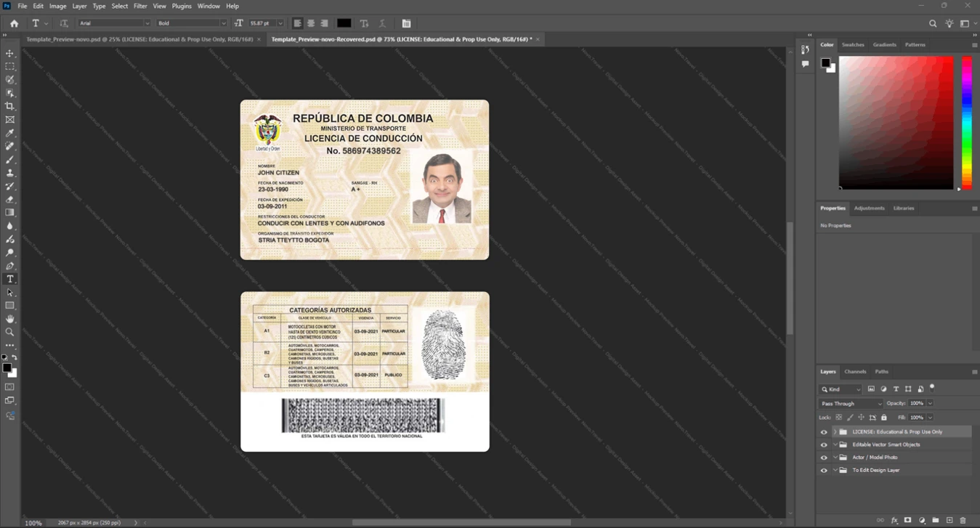Viewport: 980px width, 528px height.
Task: Toggle visibility of Editable Vector Smart Objects
Action: pos(824,444)
